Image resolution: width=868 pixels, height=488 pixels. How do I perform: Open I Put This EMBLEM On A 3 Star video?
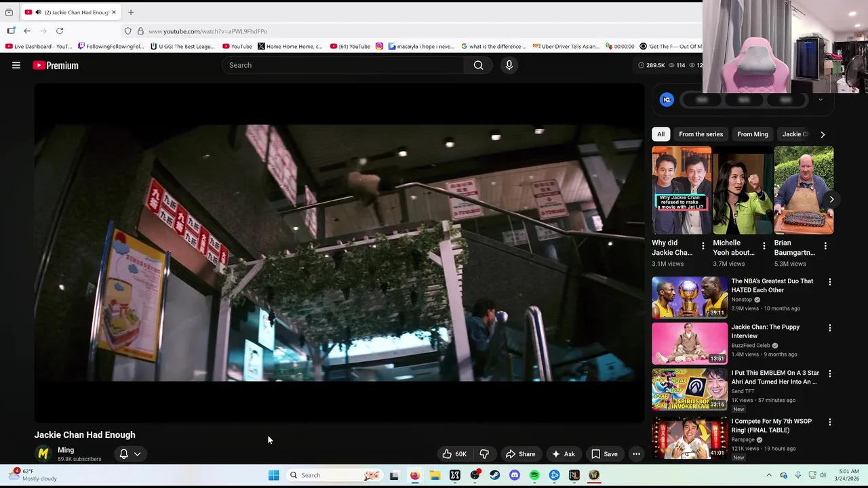pyautogui.click(x=775, y=378)
